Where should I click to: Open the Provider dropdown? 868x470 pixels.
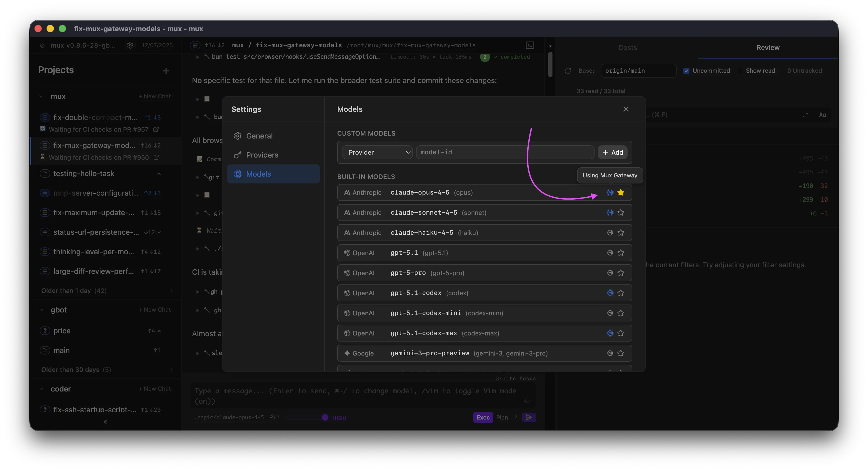[x=377, y=152]
